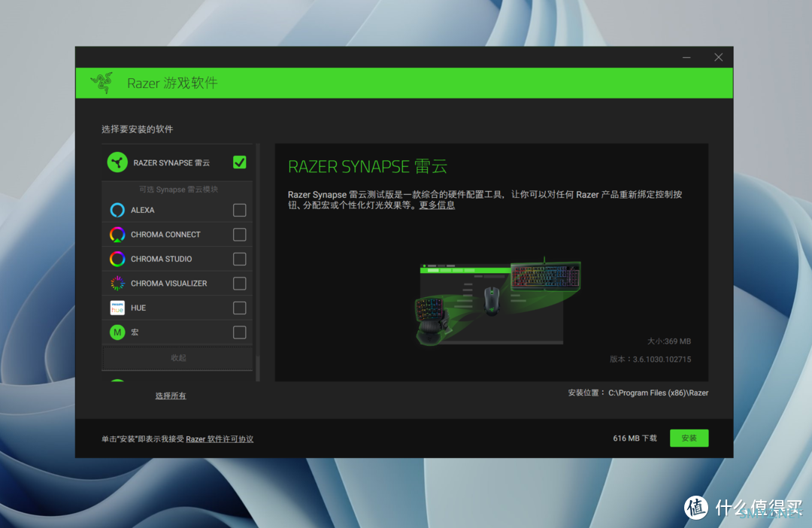Select the ALEXA row label
812x528 pixels.
point(142,210)
